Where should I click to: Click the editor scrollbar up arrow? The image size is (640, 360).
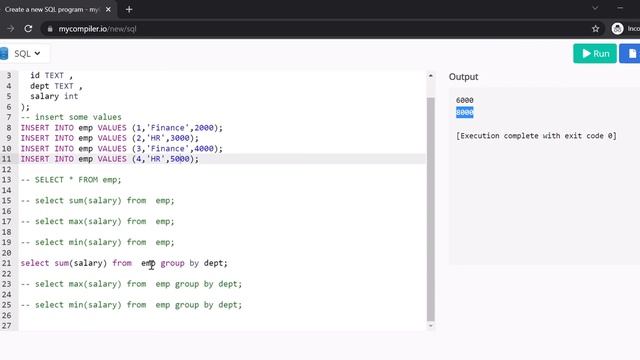point(431,76)
